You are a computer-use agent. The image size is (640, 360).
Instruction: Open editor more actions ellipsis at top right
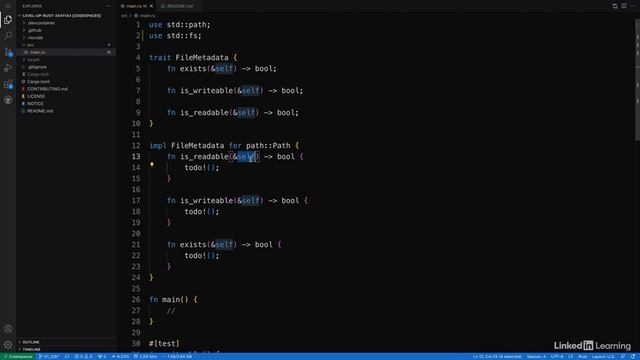pyautogui.click(x=633, y=6)
